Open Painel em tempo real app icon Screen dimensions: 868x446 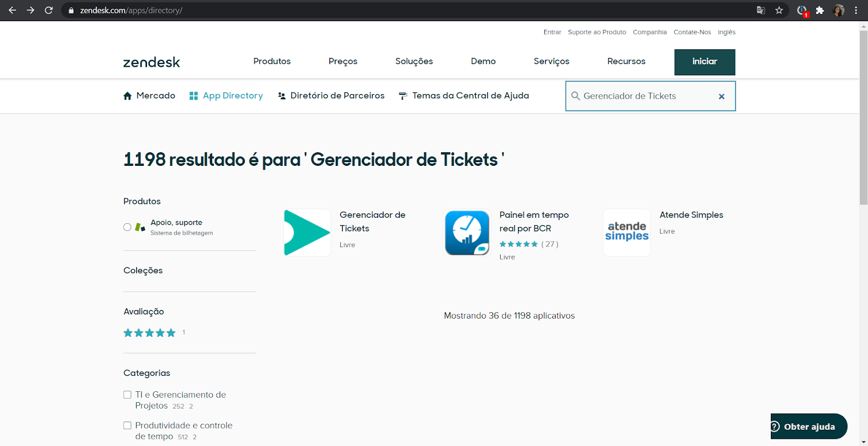[467, 232]
